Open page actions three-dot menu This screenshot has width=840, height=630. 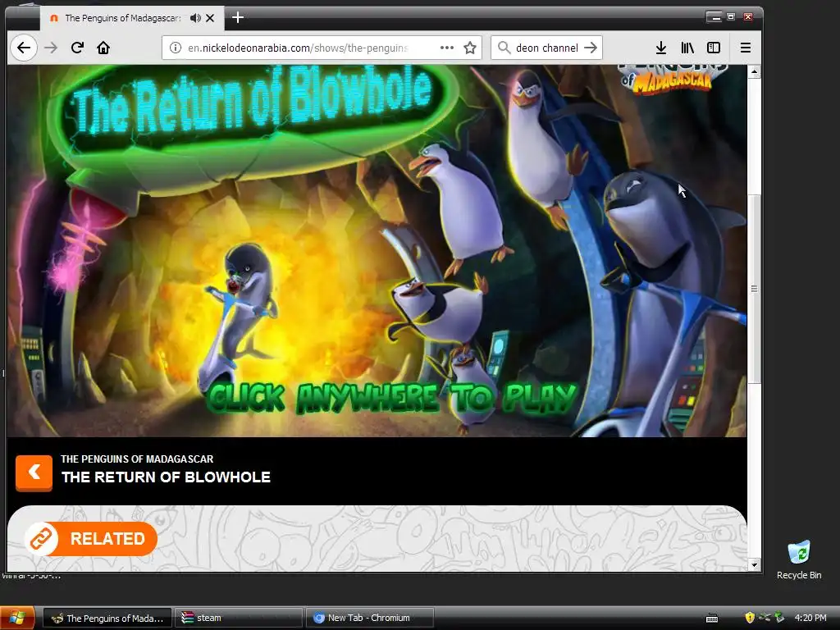[447, 48]
